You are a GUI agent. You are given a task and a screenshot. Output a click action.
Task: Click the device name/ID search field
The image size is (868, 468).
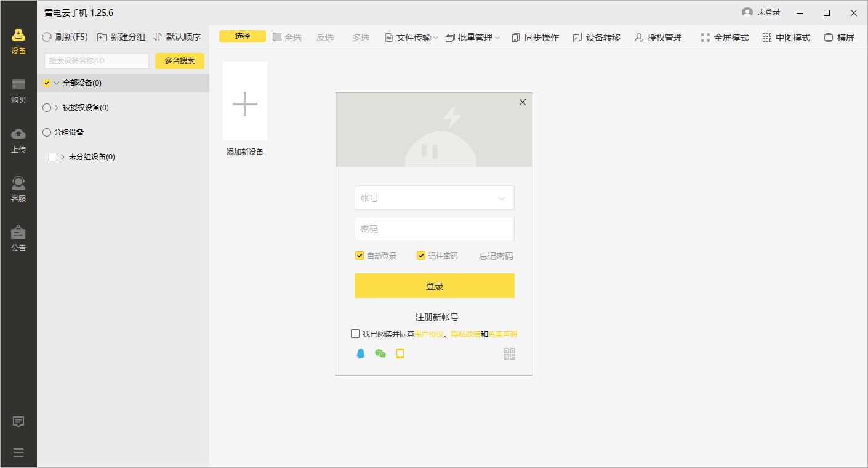click(97, 61)
